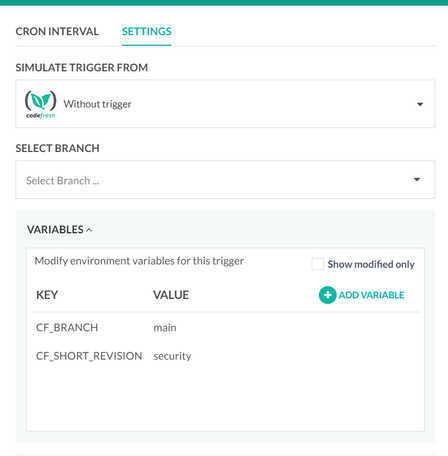Open the Without trigger dropdown
The image size is (448, 456).
point(225,104)
